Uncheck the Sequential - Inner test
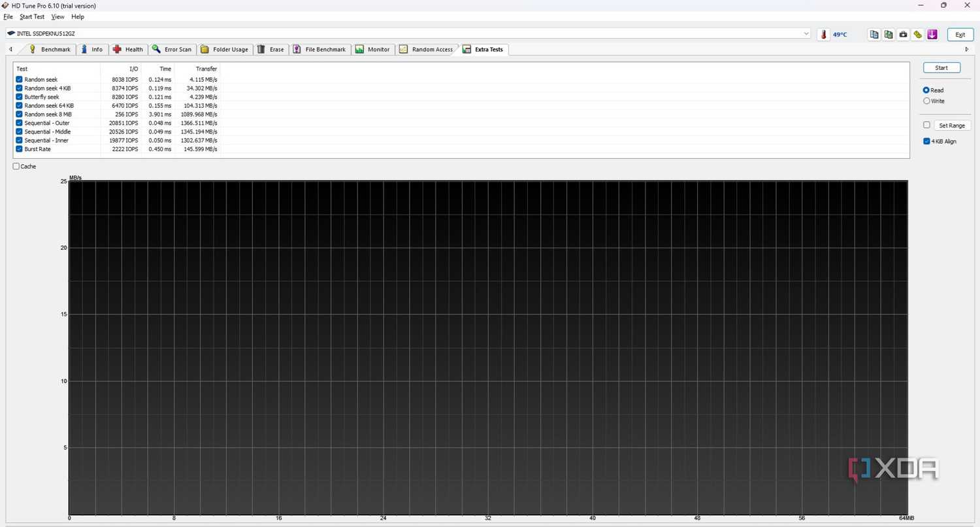 pyautogui.click(x=19, y=141)
